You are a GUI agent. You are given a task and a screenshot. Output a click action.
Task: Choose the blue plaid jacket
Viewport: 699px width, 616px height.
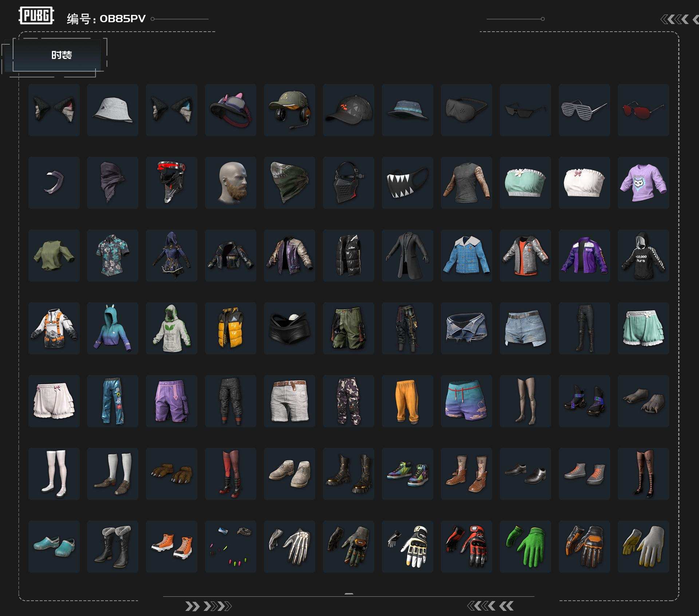pos(466,255)
